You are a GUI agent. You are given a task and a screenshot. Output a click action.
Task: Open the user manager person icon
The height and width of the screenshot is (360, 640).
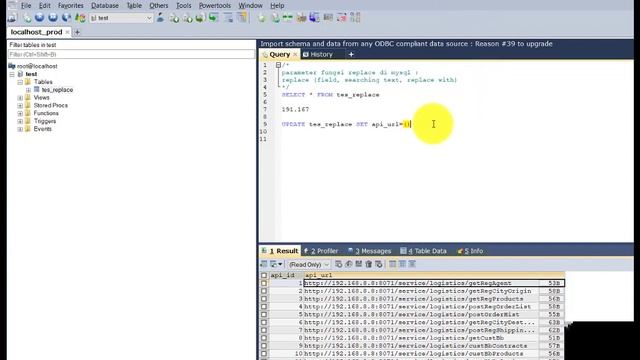click(160, 18)
